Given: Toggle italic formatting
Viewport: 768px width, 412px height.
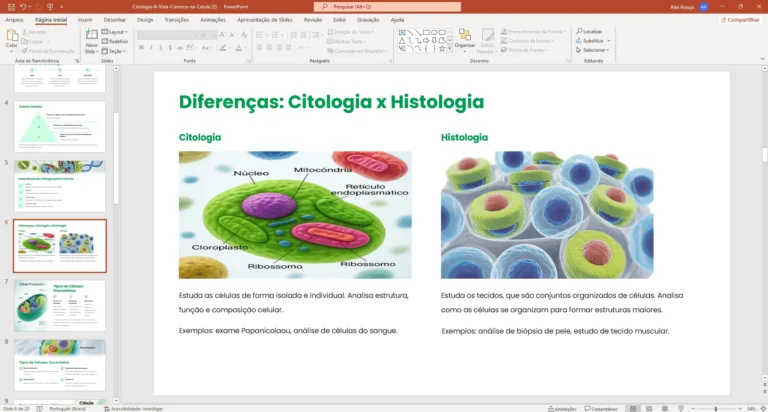Looking at the screenshot, I should click(x=151, y=48).
